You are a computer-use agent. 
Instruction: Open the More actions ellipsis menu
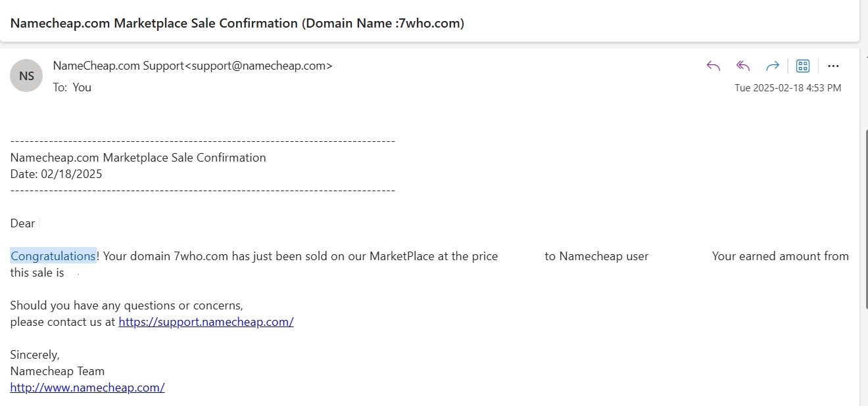coord(833,66)
